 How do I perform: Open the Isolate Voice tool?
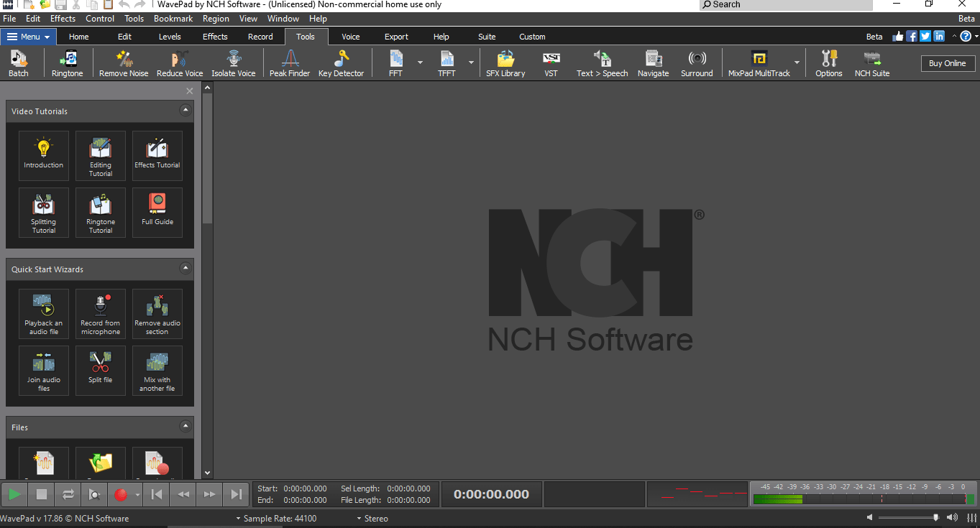point(234,64)
